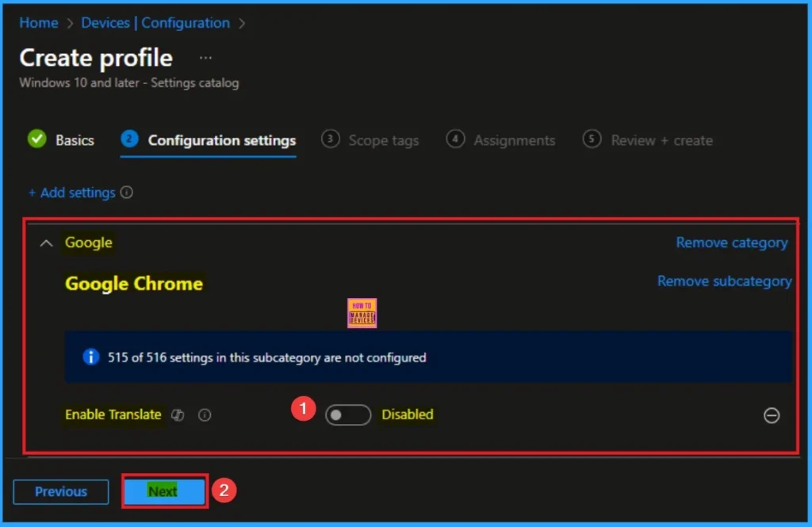Viewport: 812px width, 527px height.
Task: Select the Configuration settings tab
Action: tap(222, 140)
